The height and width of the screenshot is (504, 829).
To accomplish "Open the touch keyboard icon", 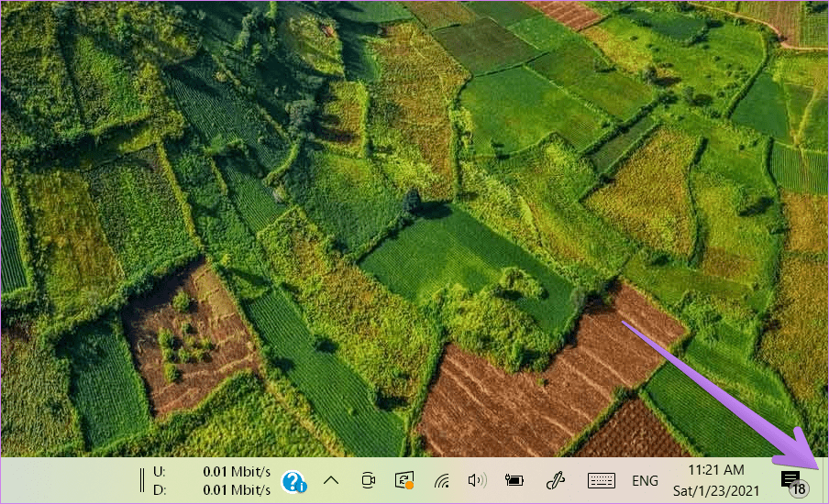I will tap(602, 480).
